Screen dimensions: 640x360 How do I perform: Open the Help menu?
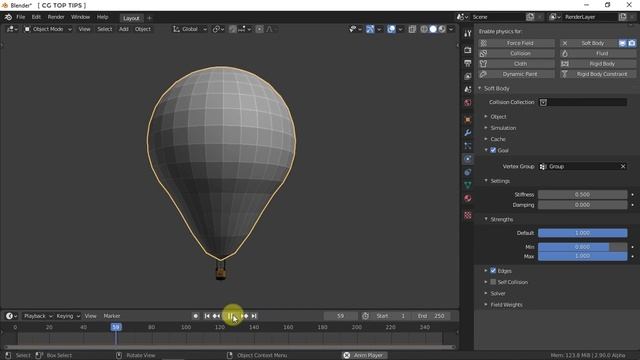tap(102, 17)
